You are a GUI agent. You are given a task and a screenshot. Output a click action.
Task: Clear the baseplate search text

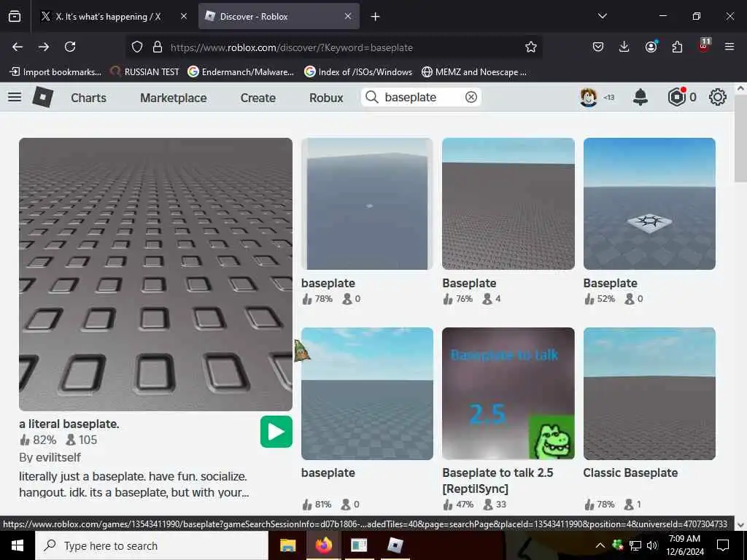pyautogui.click(x=471, y=97)
